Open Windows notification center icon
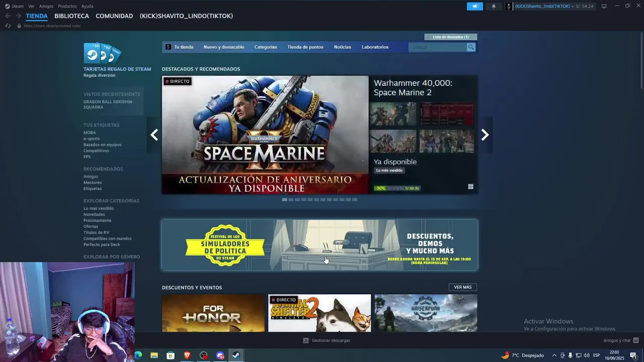This screenshot has width=644, height=362. coord(633,355)
